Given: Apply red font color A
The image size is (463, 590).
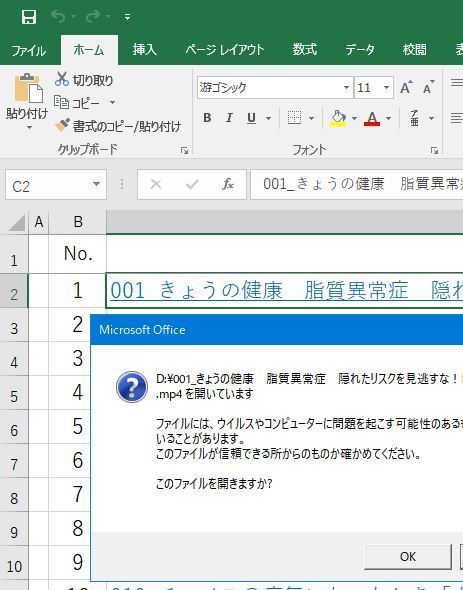Looking at the screenshot, I should (x=372, y=118).
